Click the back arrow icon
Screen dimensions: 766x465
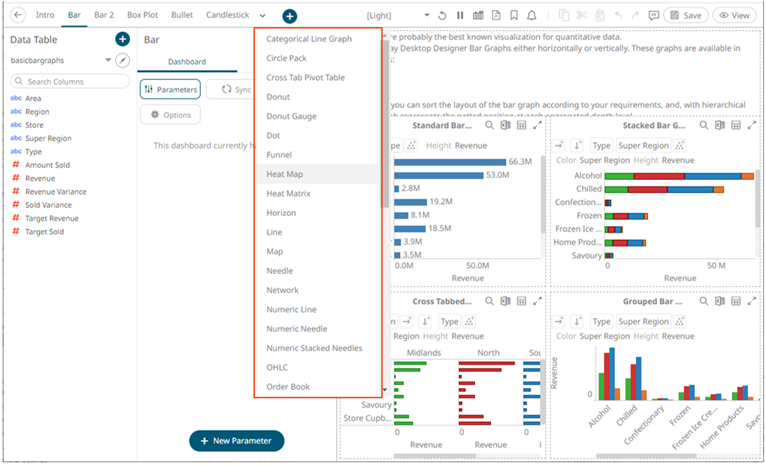[x=18, y=16]
